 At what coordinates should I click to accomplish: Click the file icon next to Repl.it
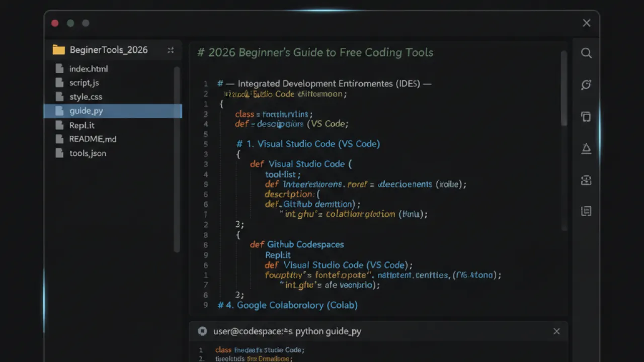click(59, 125)
